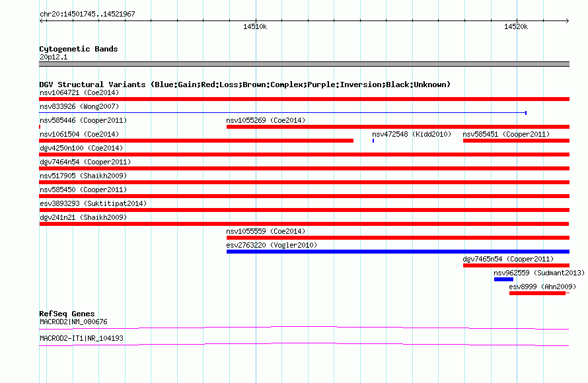Select gene label MACROD2-IT1|NR_104193
This screenshot has height=383, width=588.
tap(81, 338)
